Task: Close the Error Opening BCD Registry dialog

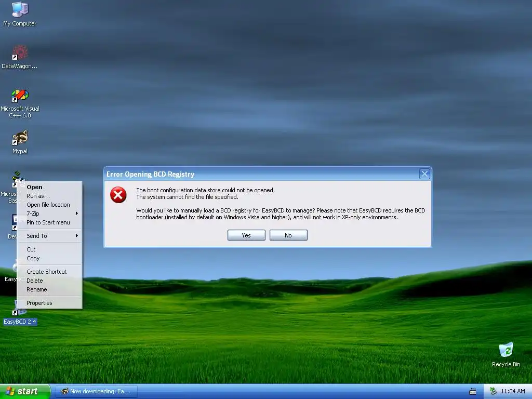Action: point(424,174)
